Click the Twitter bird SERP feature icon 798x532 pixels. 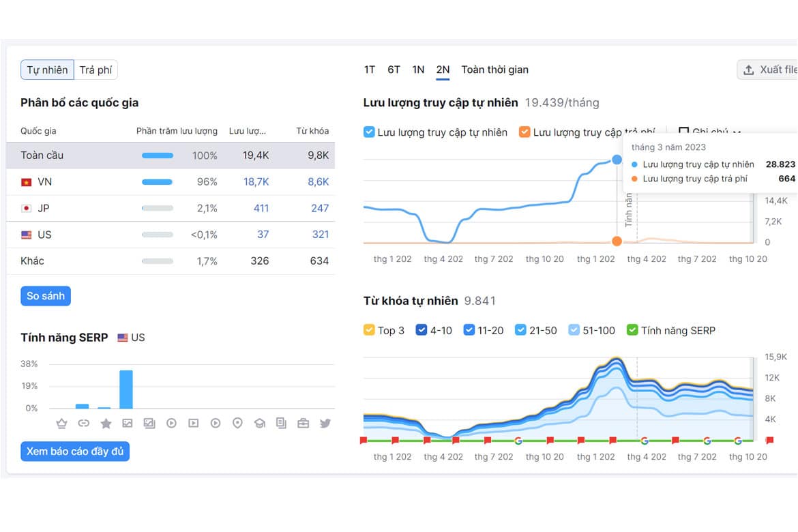point(325,423)
